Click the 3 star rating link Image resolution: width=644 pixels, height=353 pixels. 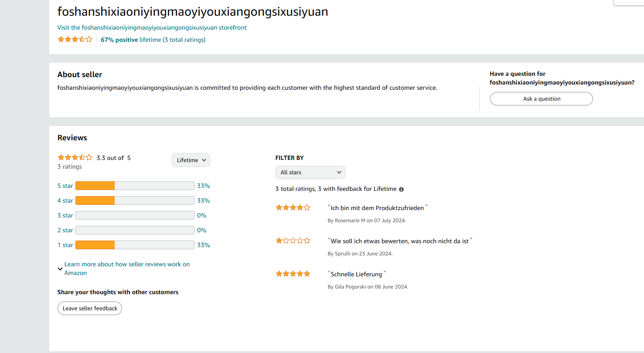tap(65, 216)
